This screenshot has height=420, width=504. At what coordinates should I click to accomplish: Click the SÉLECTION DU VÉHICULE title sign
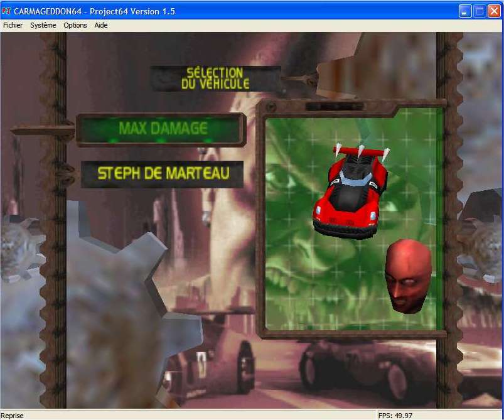click(x=216, y=79)
